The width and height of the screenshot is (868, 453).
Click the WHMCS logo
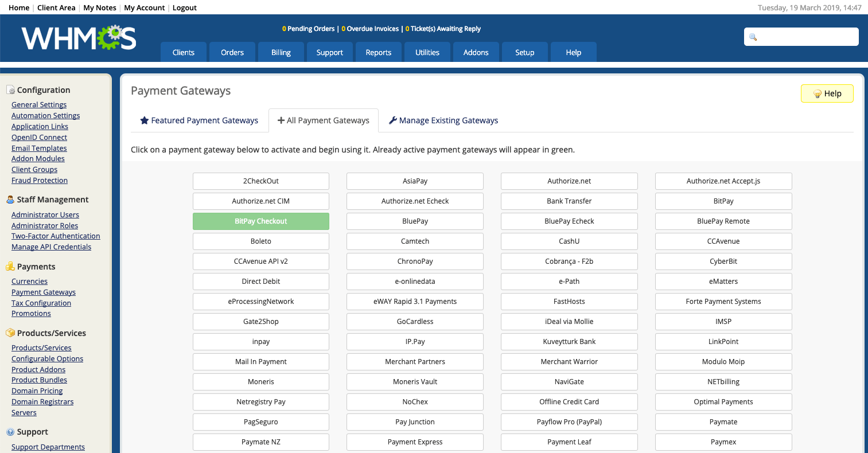pyautogui.click(x=79, y=38)
